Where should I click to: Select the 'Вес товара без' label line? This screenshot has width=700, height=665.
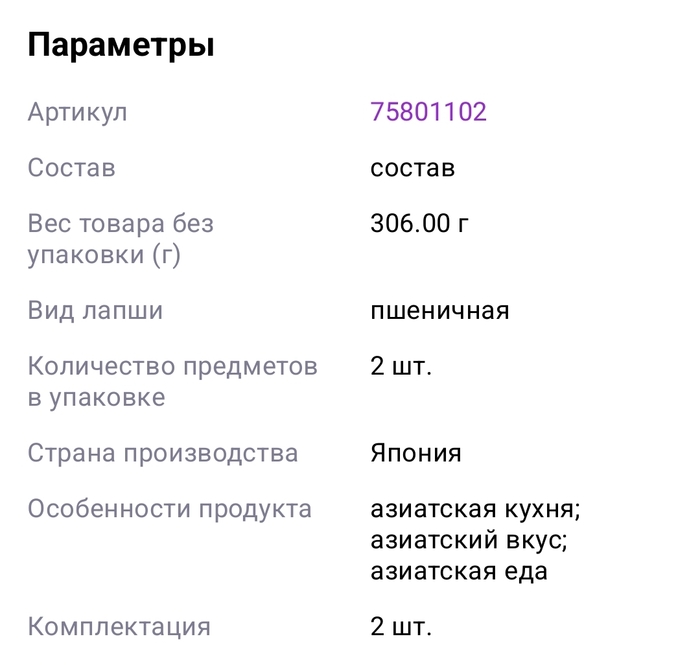[120, 224]
